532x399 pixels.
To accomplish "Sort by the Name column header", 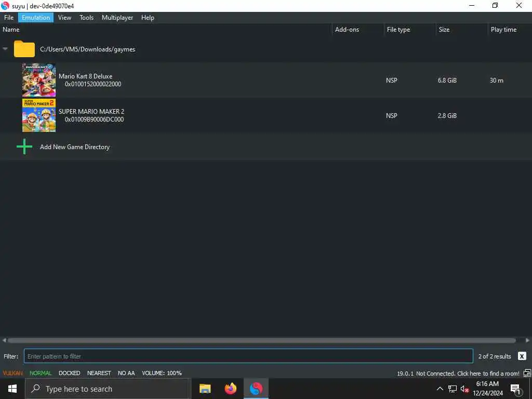I will pos(11,30).
